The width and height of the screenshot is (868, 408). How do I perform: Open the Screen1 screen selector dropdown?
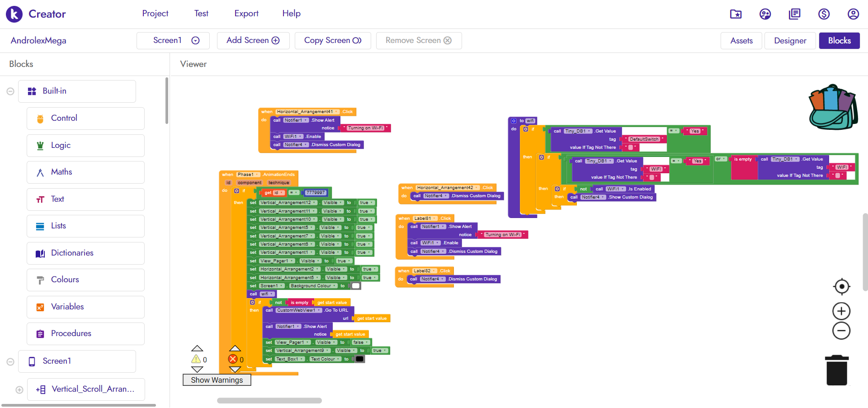(x=173, y=41)
